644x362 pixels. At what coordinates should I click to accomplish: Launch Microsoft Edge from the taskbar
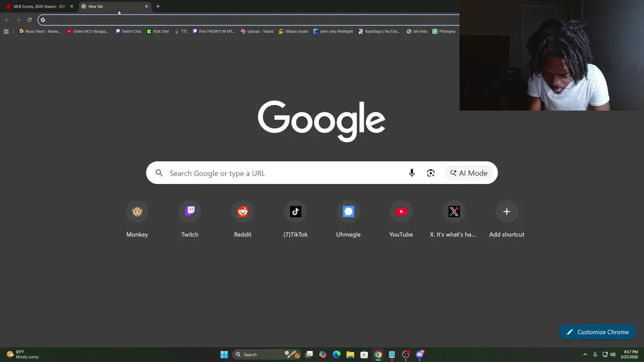point(337,354)
